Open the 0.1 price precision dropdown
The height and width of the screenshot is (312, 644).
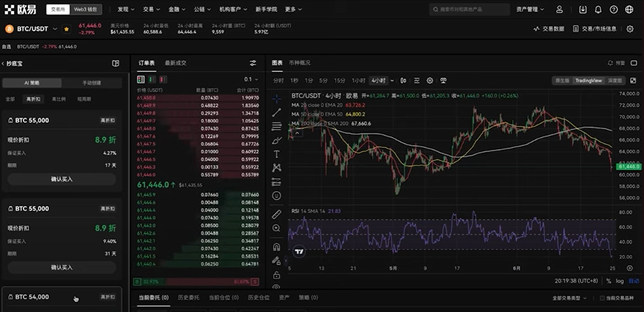click(251, 79)
